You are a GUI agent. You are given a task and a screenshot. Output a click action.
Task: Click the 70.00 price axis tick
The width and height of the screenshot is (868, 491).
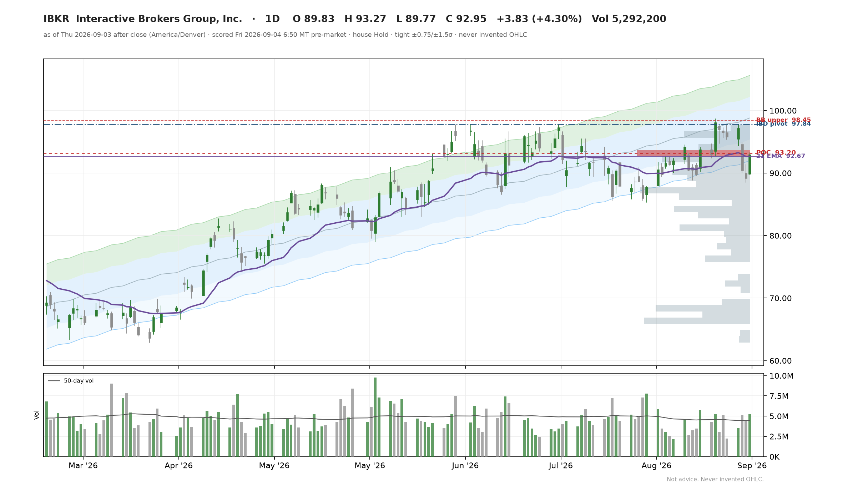[780, 298]
